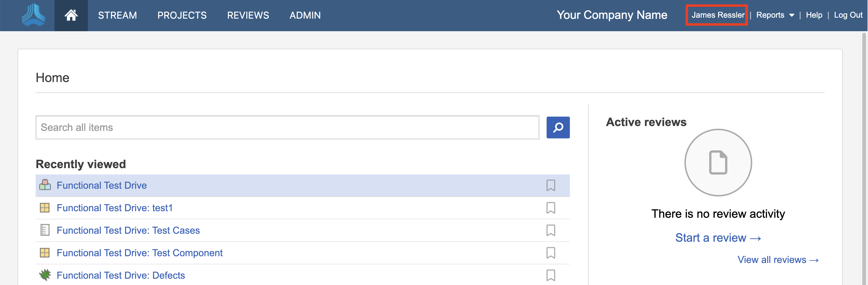This screenshot has height=285, width=868.
Task: Click the magnifier search button
Action: pos(558,127)
